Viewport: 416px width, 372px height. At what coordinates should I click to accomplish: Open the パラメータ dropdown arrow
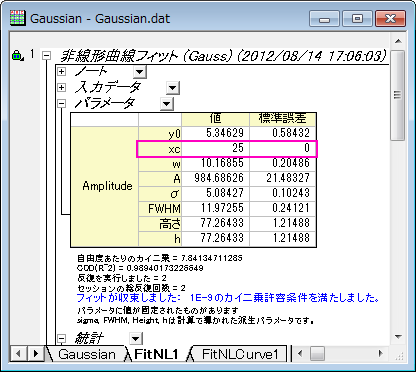point(166,104)
